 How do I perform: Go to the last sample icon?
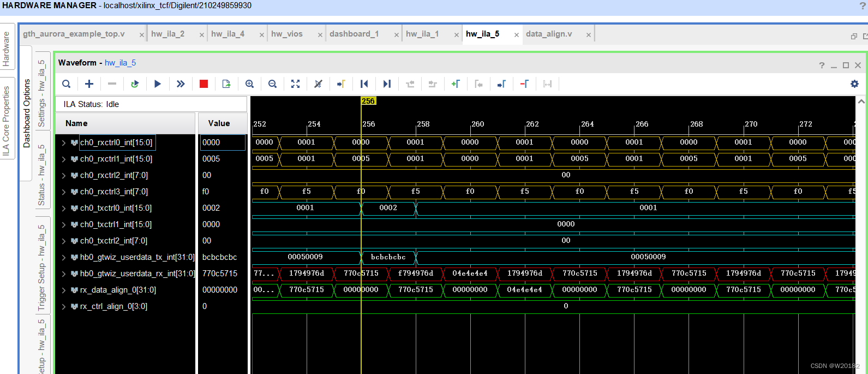click(387, 84)
